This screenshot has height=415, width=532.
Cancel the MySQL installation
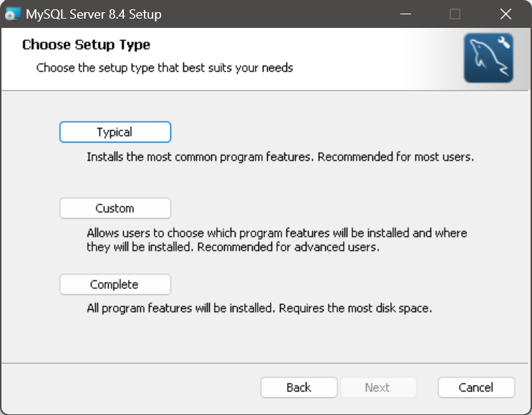(476, 388)
